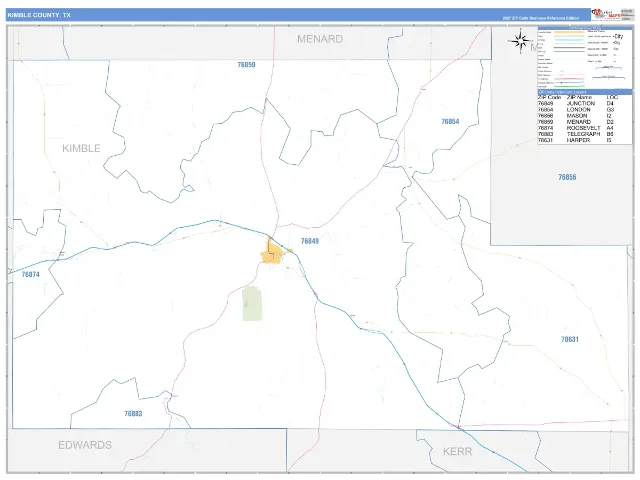640x480 pixels.
Task: Click the bottom green line swatch in legend
Action: click(569, 86)
